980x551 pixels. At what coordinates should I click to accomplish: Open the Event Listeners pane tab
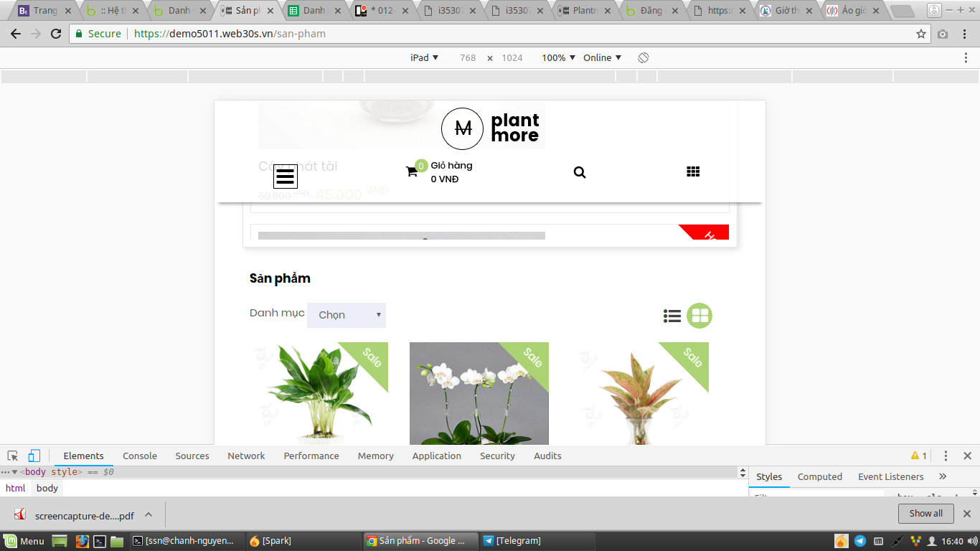point(891,476)
